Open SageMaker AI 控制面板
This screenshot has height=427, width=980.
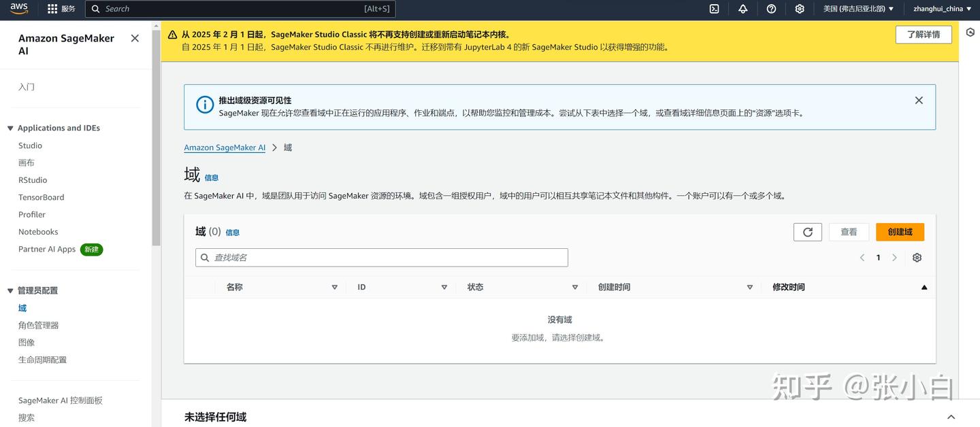(61, 400)
